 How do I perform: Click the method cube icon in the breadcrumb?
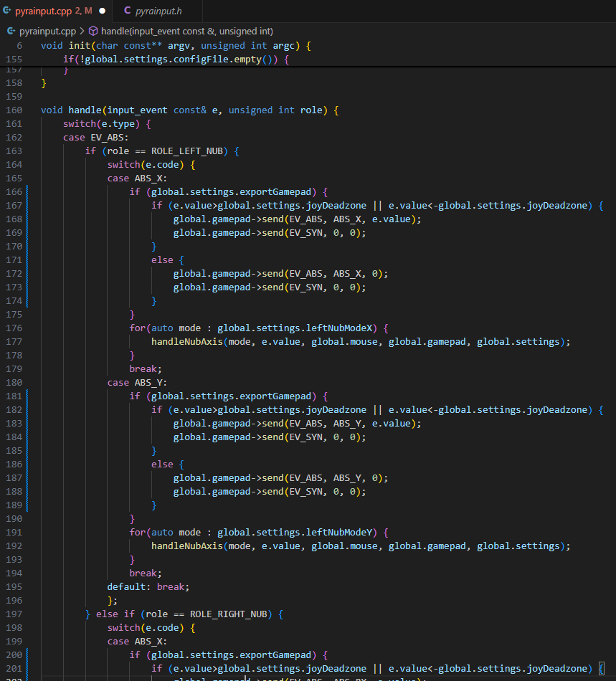point(93,32)
